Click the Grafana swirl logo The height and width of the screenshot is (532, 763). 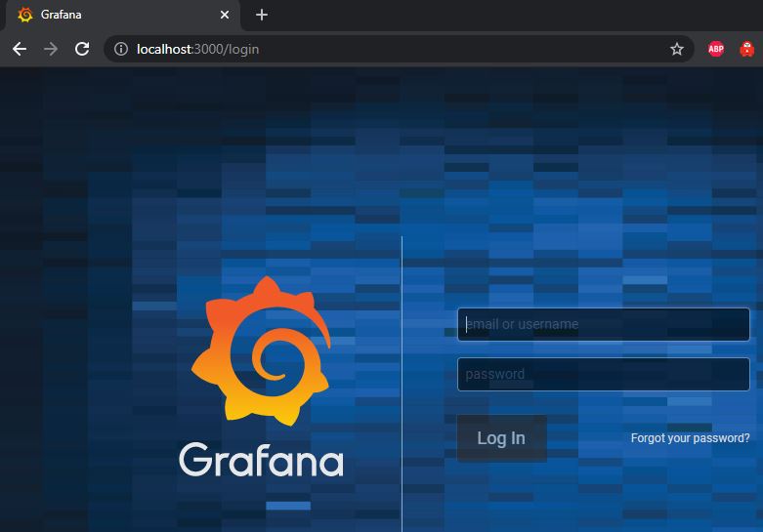click(x=262, y=351)
